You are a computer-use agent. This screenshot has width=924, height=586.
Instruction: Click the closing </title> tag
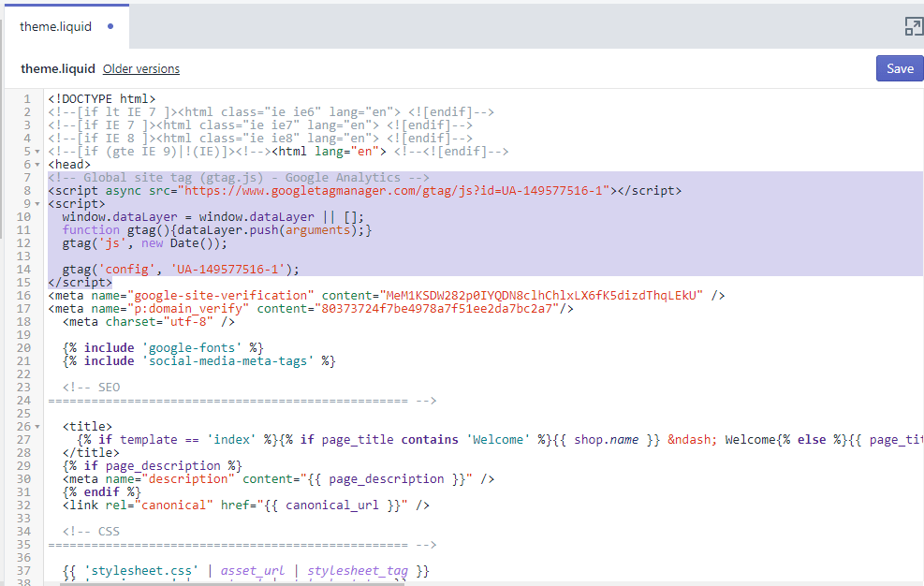coord(91,453)
